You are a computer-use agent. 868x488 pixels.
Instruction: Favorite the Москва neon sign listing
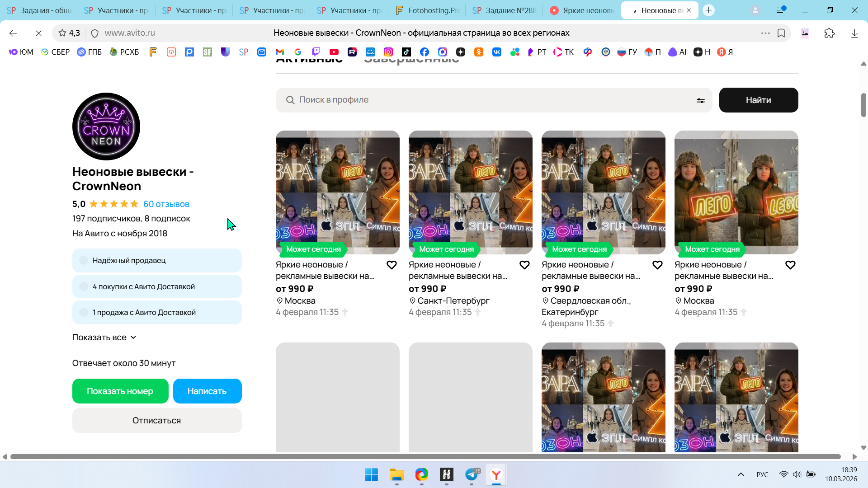pyautogui.click(x=392, y=265)
